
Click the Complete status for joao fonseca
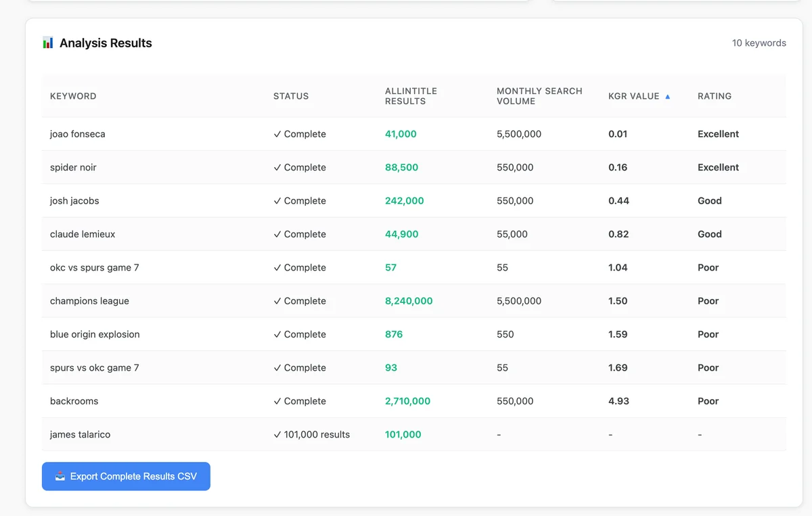[300, 134]
